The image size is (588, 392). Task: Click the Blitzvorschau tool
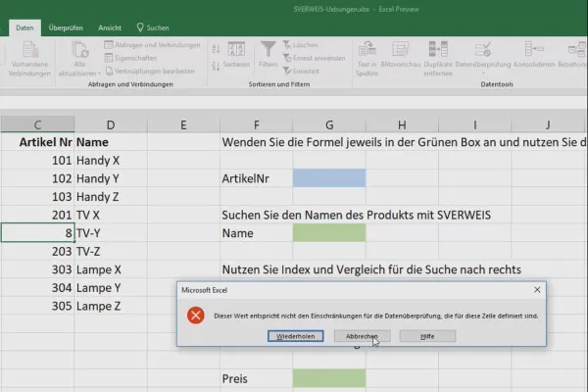[401, 55]
